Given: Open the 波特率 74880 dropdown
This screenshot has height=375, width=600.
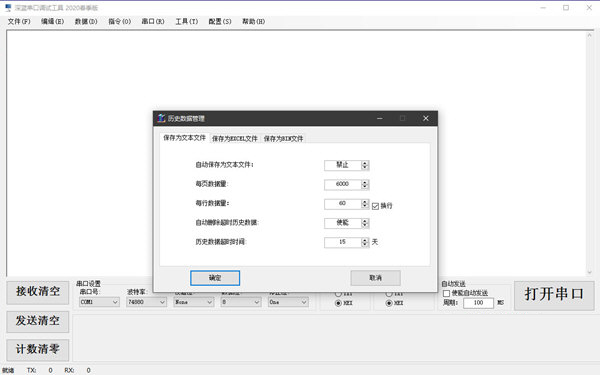Looking at the screenshot, I should (x=147, y=302).
